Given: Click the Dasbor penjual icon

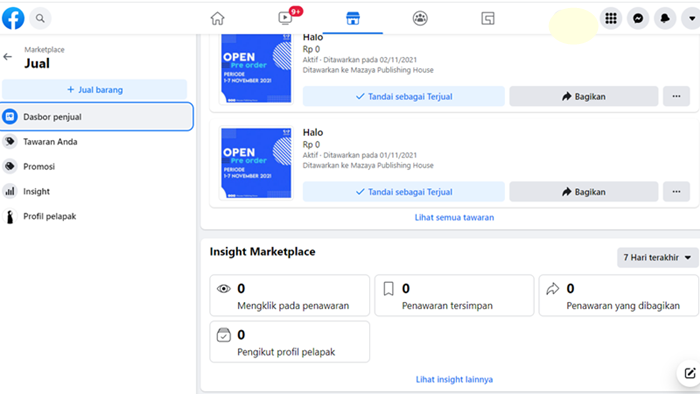Looking at the screenshot, I should coord(10,116).
